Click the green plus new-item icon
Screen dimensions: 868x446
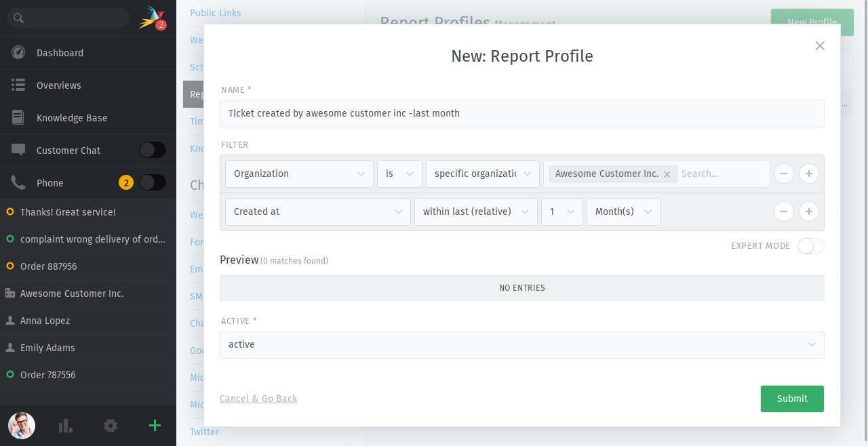pos(155,426)
